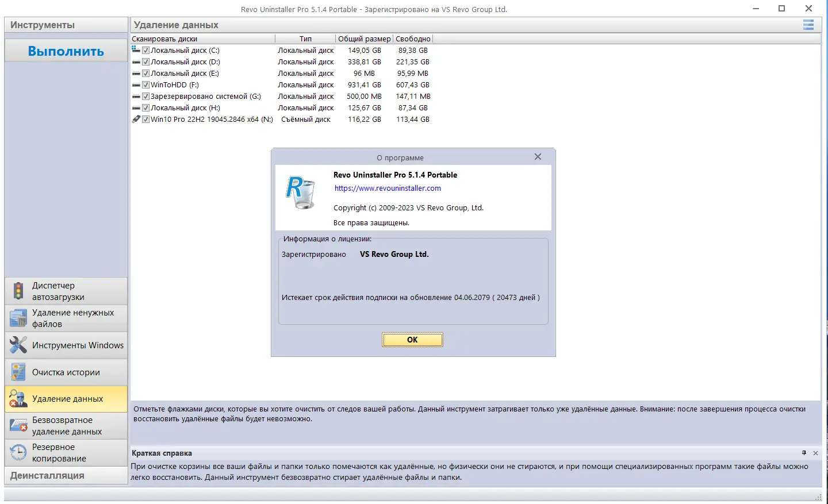Image resolution: width=828 pixels, height=504 pixels.
Task: Click the Краткая справка heading
Action: pyautogui.click(x=162, y=453)
